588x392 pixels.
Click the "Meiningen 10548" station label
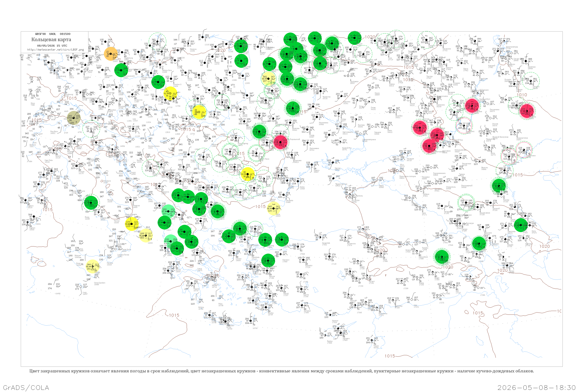coord(109,76)
